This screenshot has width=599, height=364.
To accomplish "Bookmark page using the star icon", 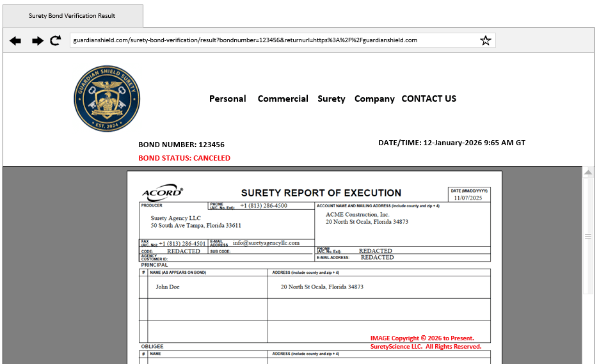I will [486, 40].
